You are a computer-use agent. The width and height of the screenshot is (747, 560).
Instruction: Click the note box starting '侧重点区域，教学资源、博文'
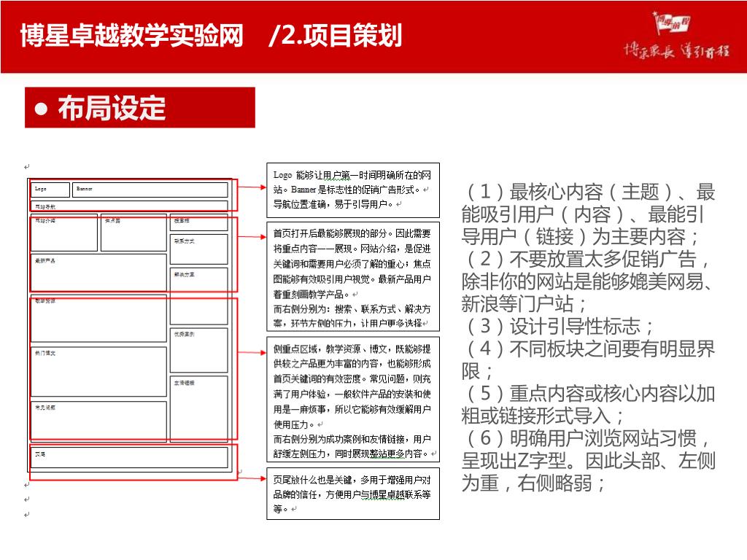click(x=353, y=399)
